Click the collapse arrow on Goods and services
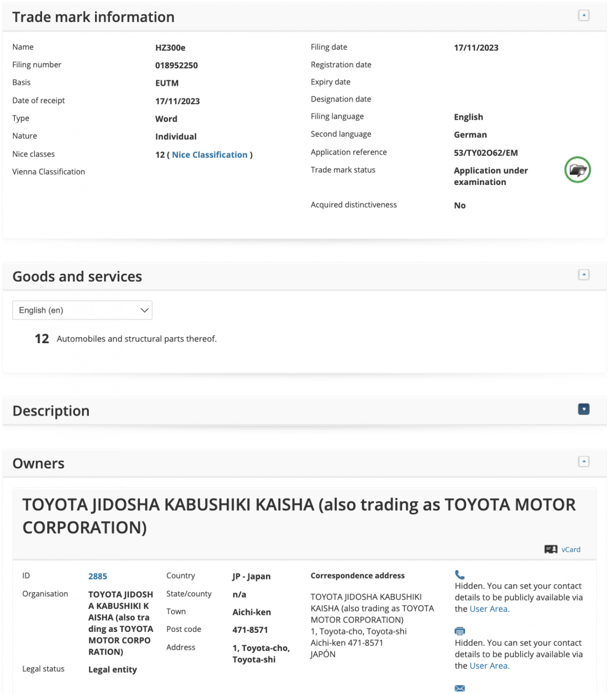The image size is (616, 694). 584,274
